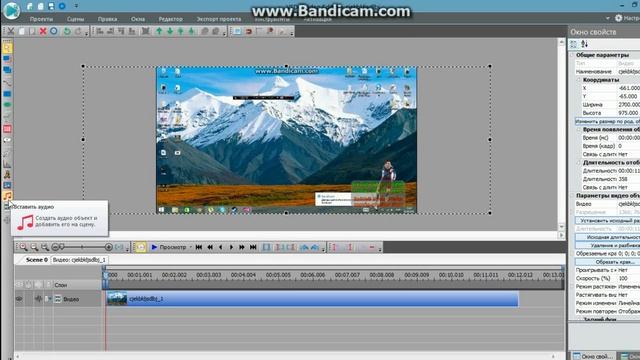Click the red magnet snapping icon
Screen dimensions: 640x360
(249, 31)
